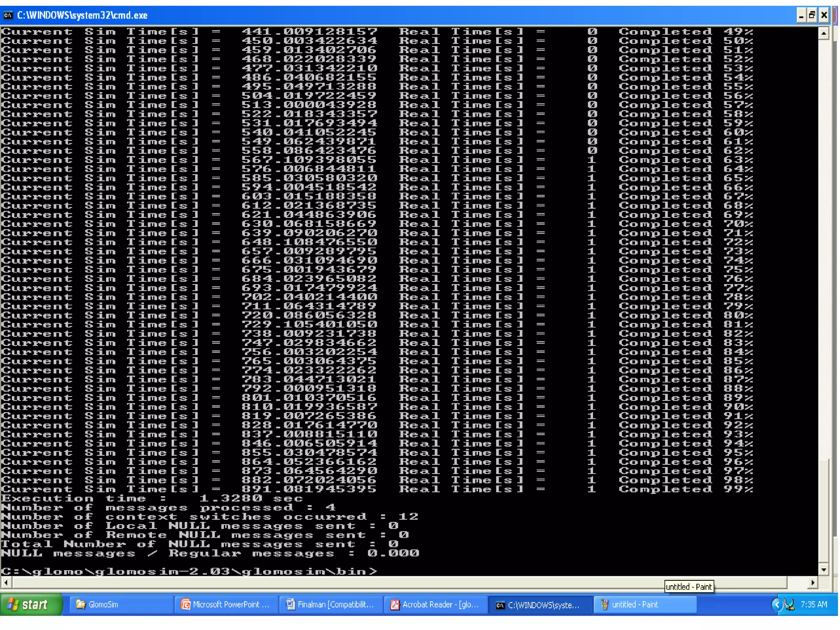
Task: Open the Finalman document from the taskbar
Action: tap(331, 605)
